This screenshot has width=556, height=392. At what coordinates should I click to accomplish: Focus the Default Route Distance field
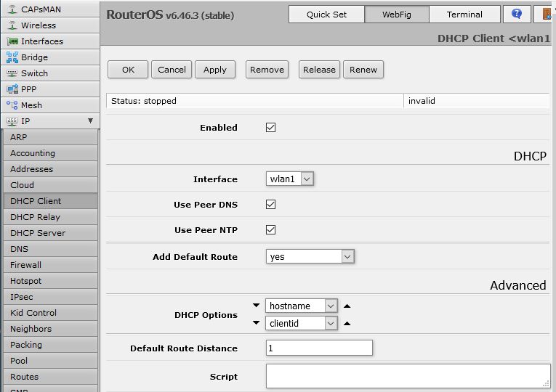pyautogui.click(x=319, y=348)
